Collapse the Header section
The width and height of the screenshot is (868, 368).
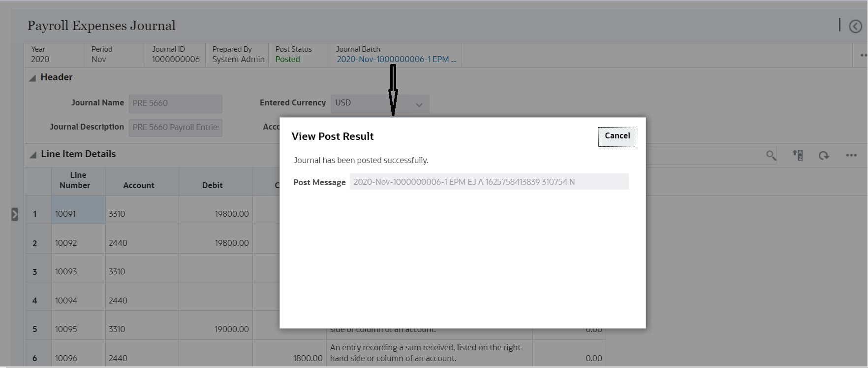(32, 78)
